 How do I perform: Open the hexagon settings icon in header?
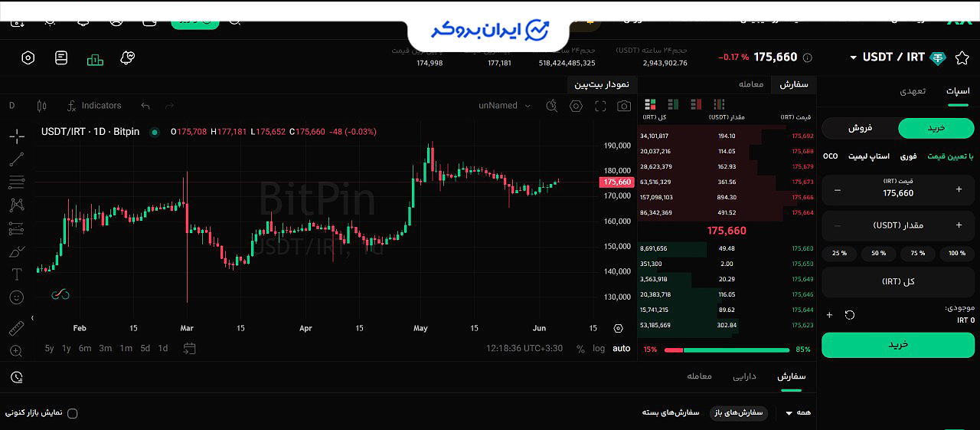(x=28, y=58)
